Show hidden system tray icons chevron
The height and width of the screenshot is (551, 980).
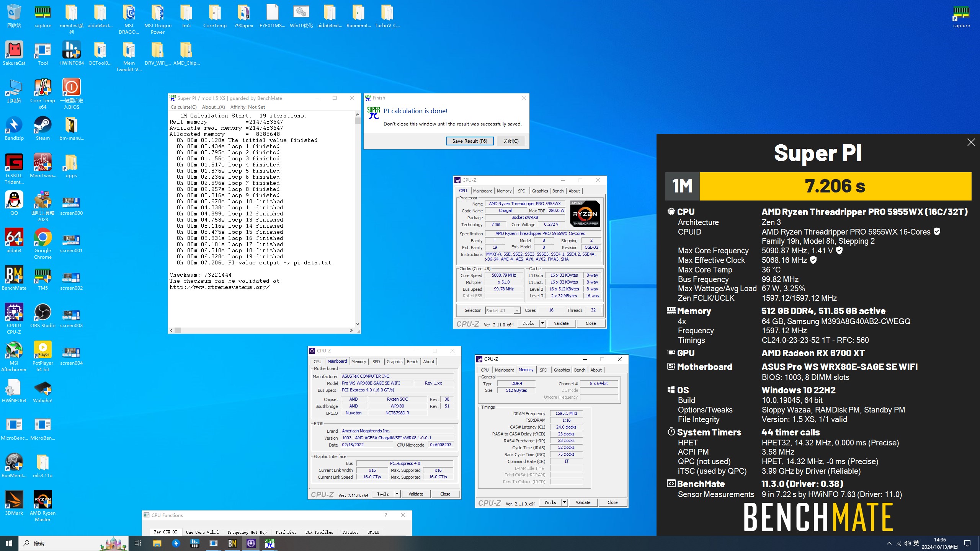tap(889, 543)
